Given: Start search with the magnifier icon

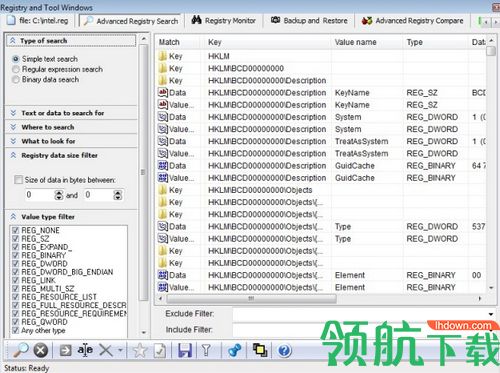Looking at the screenshot, I should point(21,350).
